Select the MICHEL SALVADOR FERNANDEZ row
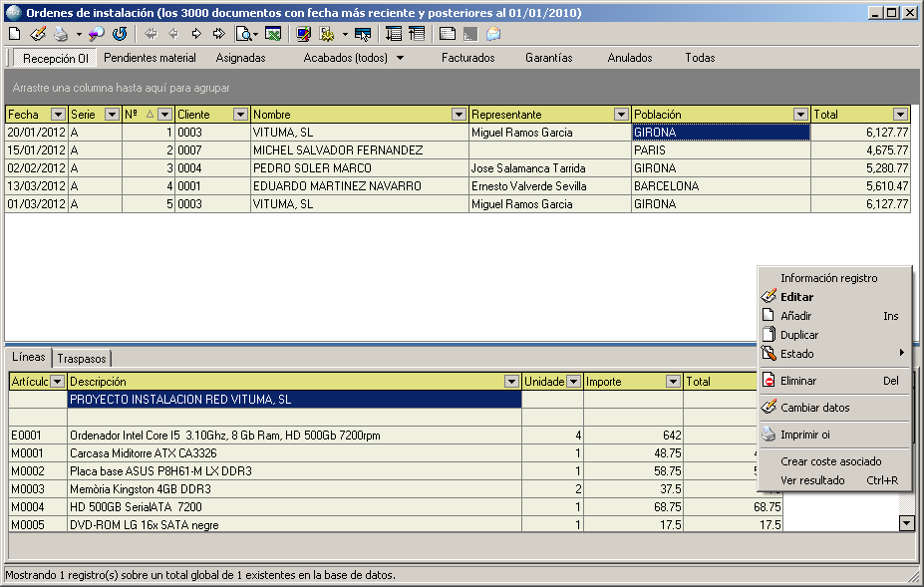 (458, 150)
